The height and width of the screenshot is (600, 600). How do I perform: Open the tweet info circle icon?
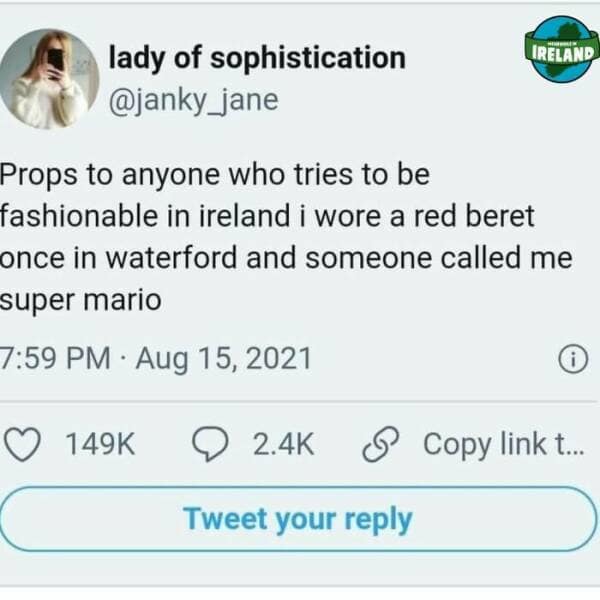573,359
